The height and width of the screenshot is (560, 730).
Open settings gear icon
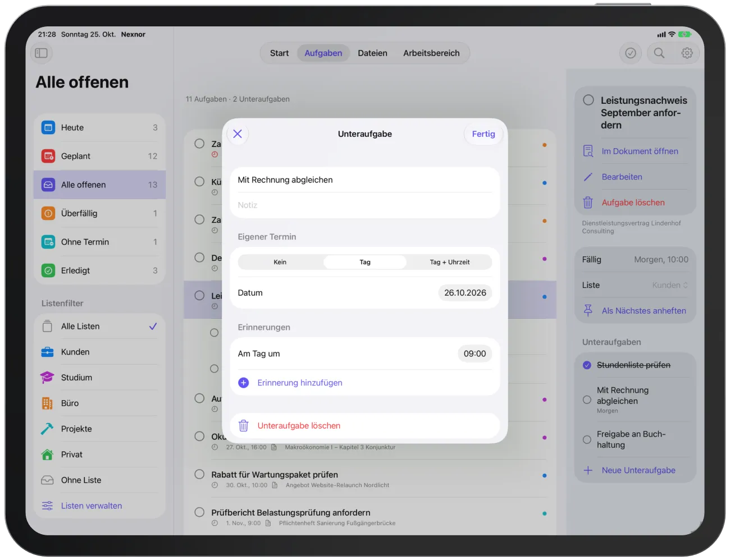click(x=687, y=53)
